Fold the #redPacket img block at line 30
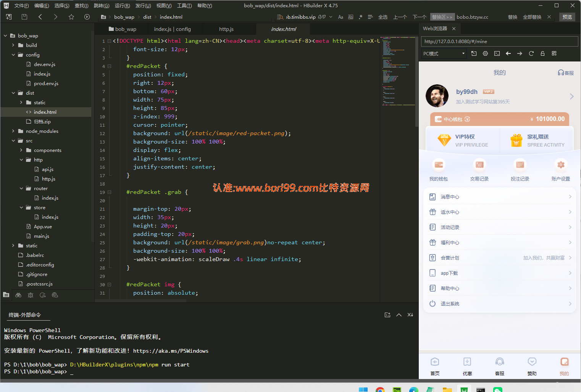 (x=110, y=284)
